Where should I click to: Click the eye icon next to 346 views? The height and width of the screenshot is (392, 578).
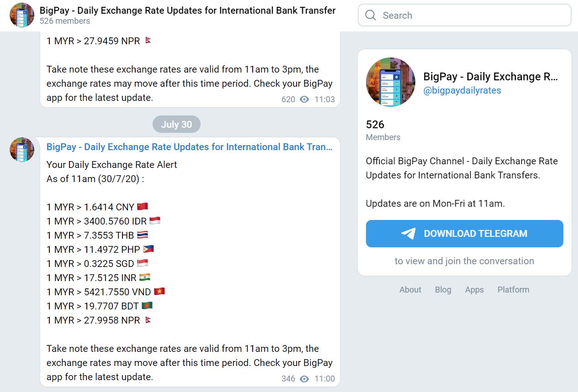tap(304, 379)
